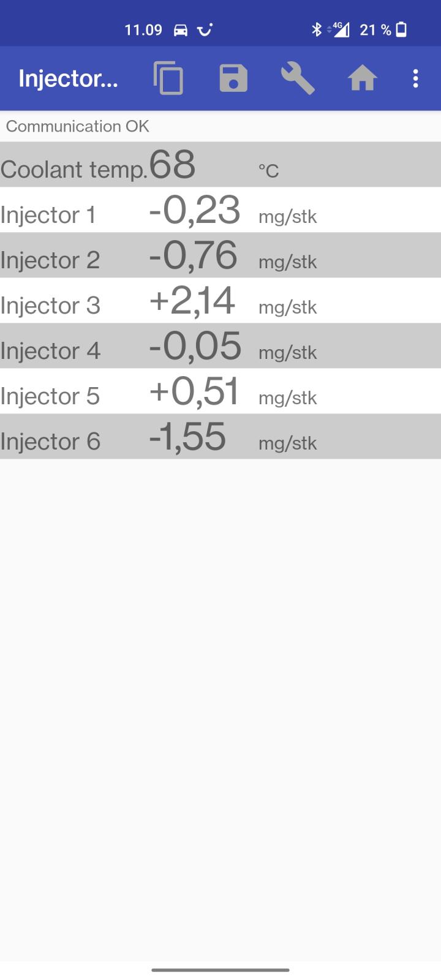This screenshot has height=980, width=441.
Task: Open the wrench tools icon
Action: coord(298,78)
